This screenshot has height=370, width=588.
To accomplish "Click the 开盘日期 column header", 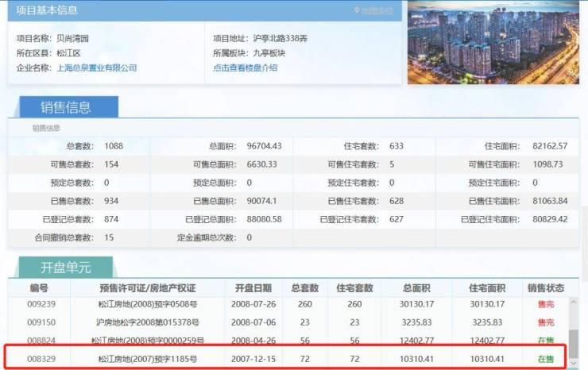I will point(253,287).
